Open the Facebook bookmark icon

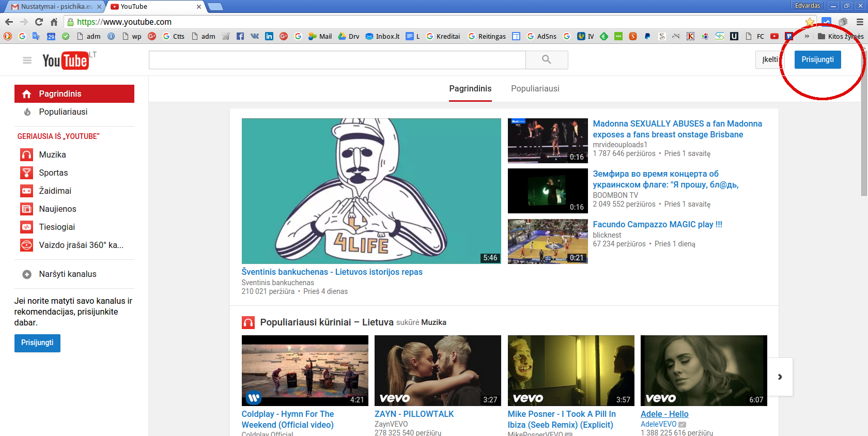[x=240, y=36]
